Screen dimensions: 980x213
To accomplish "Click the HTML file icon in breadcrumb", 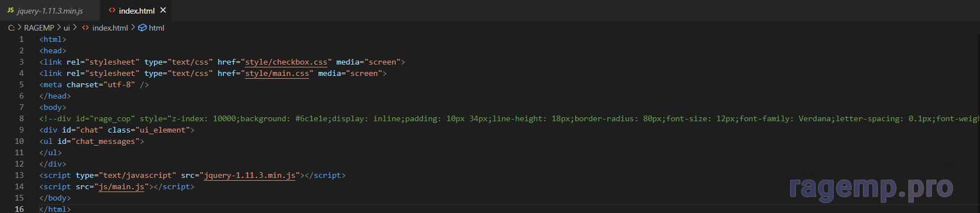I will point(85,28).
